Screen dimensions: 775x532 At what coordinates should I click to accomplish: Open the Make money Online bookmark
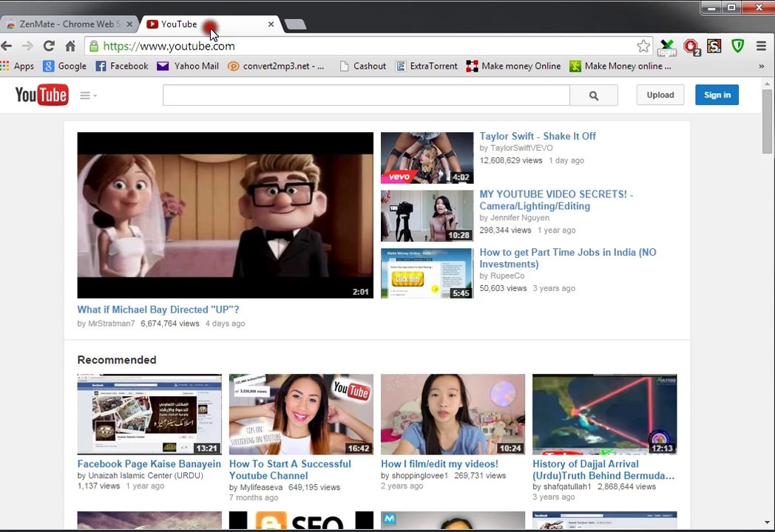pyautogui.click(x=513, y=66)
